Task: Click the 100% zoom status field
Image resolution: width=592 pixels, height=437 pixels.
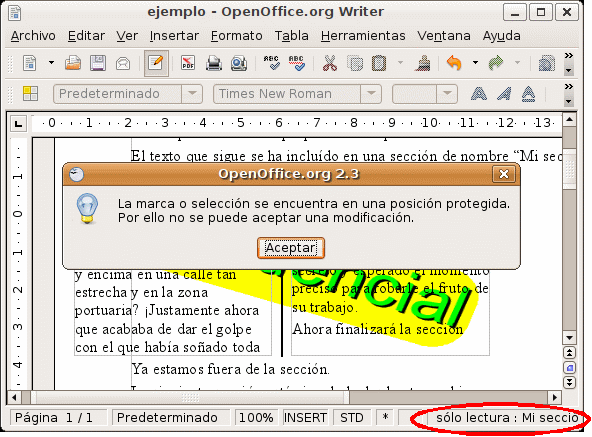Action: 256,418
